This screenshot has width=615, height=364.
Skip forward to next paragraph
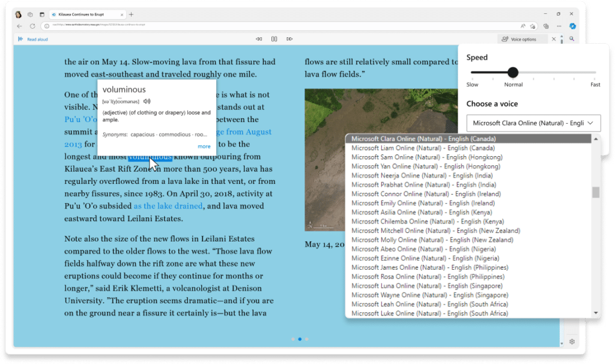pyautogui.click(x=289, y=39)
